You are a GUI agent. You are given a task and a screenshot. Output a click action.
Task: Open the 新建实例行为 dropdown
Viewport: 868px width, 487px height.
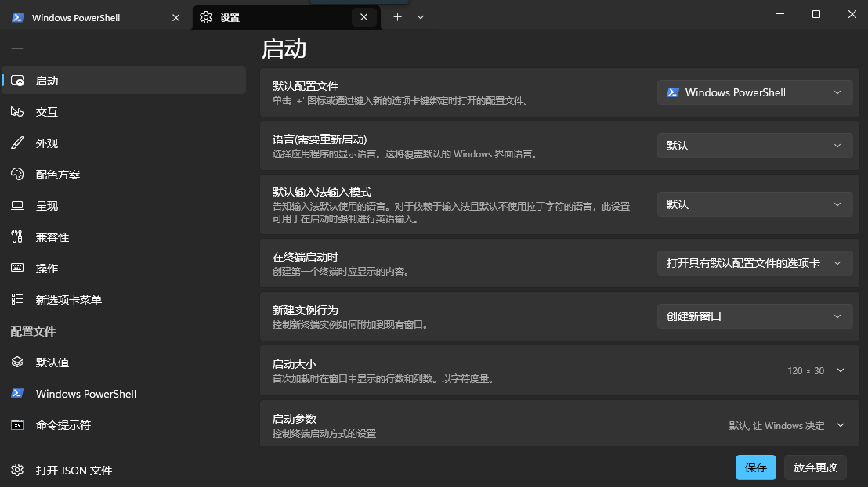click(x=754, y=316)
